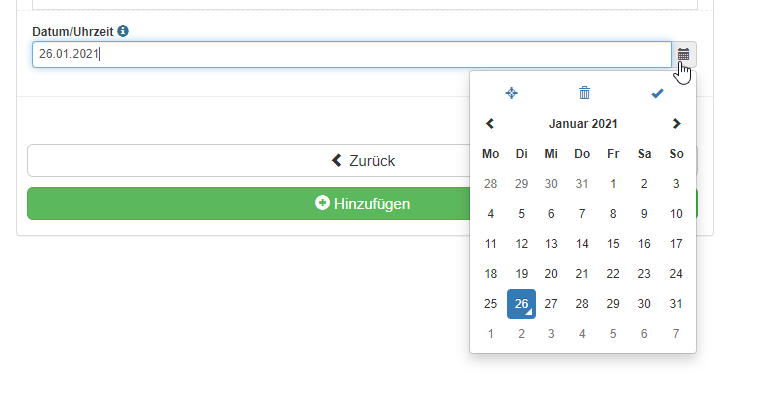Select day 17 in the calendar
The height and width of the screenshot is (403, 763).
click(676, 244)
